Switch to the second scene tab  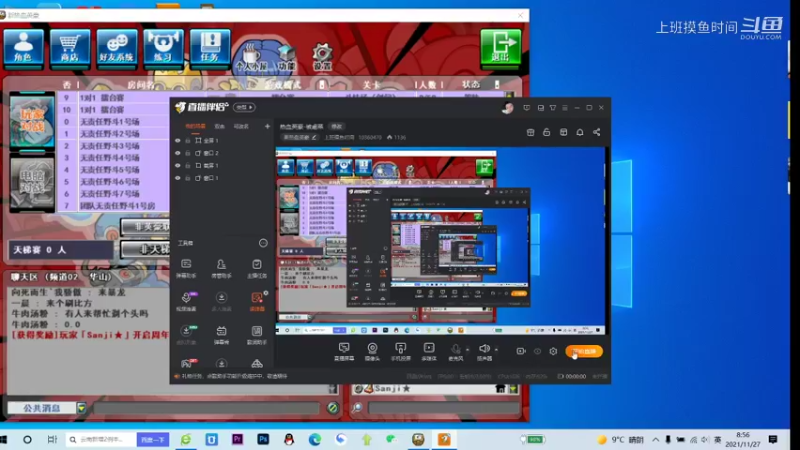coord(219,126)
